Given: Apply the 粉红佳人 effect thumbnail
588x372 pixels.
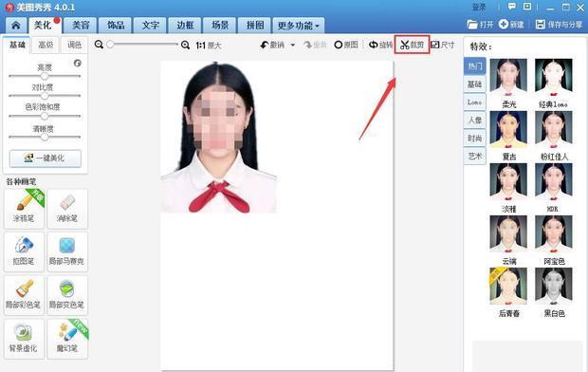Looking at the screenshot, I should (554, 129).
